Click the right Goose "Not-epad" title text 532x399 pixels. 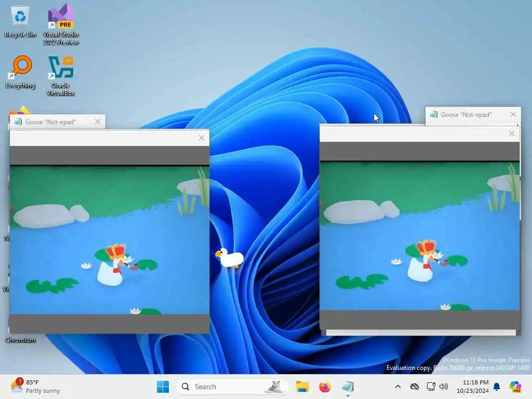[466, 115]
